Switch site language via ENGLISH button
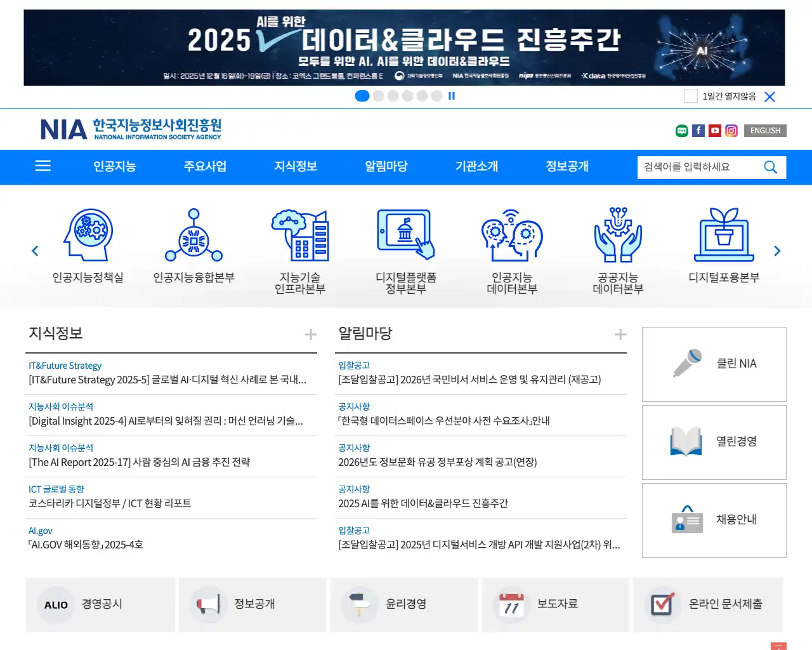Image resolution: width=812 pixels, height=650 pixels. tap(764, 131)
